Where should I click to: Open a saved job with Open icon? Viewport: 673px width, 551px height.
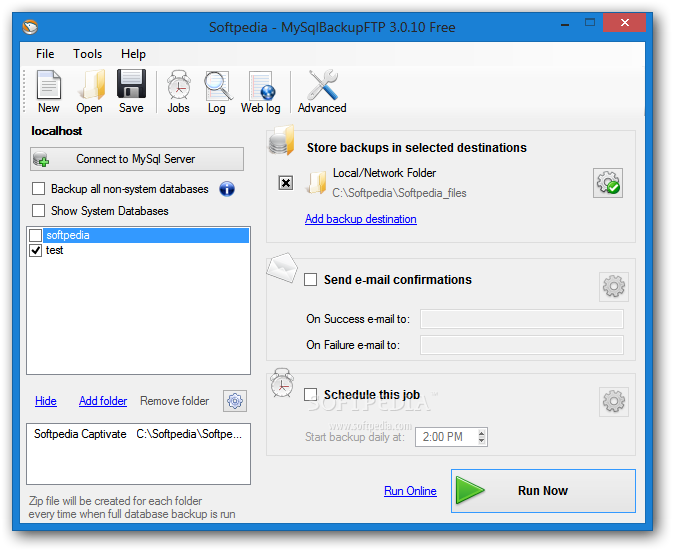[x=90, y=91]
